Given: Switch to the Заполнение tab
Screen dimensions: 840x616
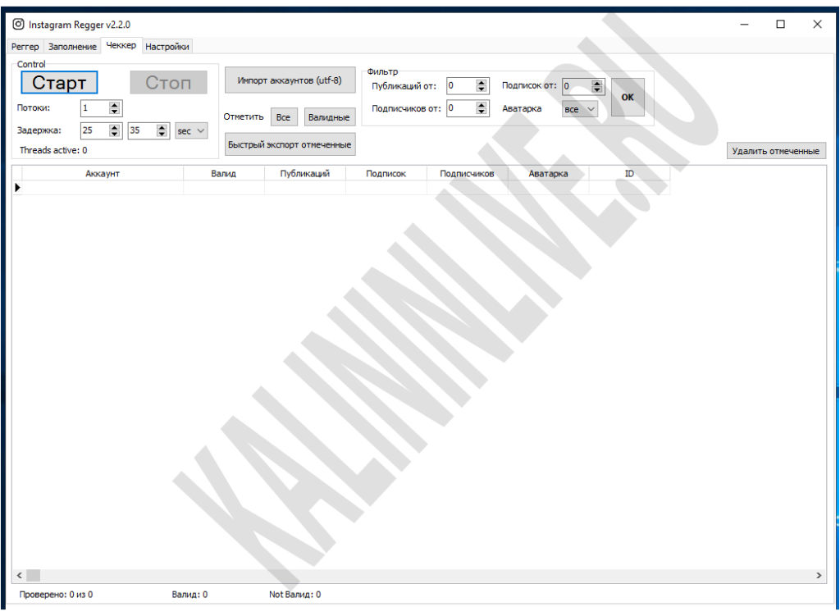Looking at the screenshot, I should [72, 47].
